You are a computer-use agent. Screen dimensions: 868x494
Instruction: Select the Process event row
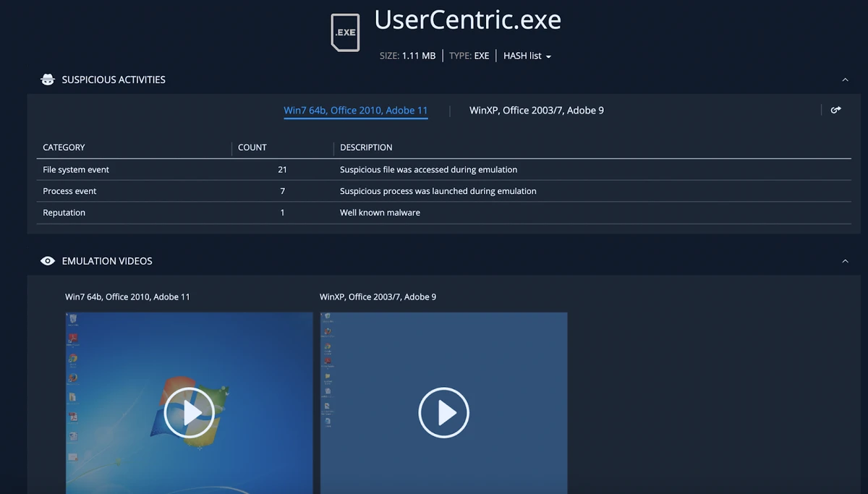[69, 192]
